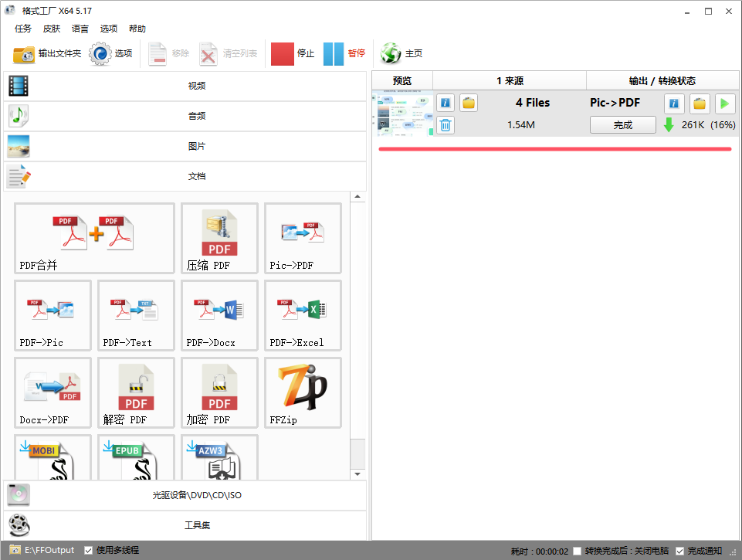
Task: Click the 完成 status button
Action: coord(622,125)
